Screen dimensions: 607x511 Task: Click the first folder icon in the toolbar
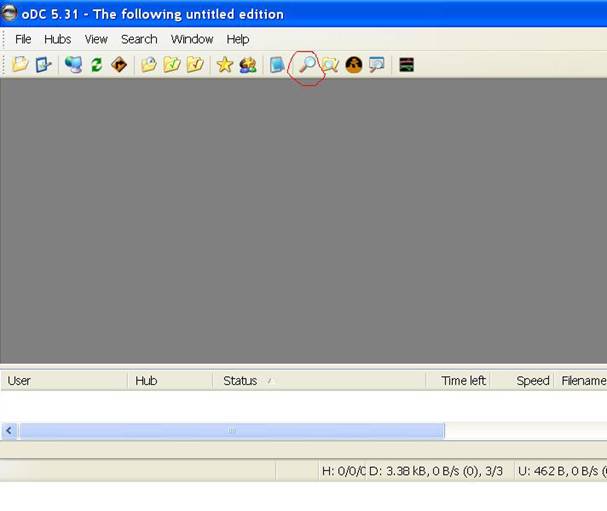tap(20, 65)
